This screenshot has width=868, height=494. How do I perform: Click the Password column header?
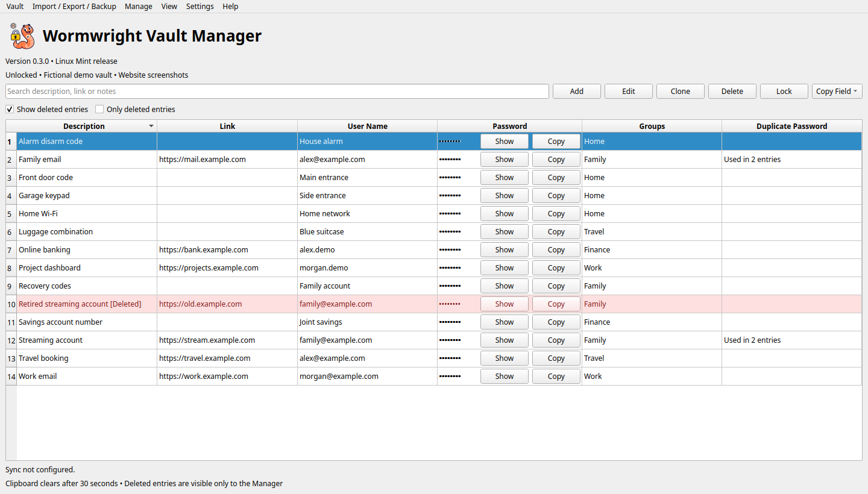(x=510, y=127)
